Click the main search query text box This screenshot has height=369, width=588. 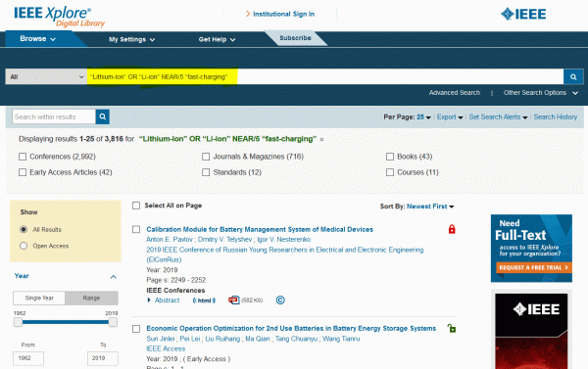click(325, 76)
